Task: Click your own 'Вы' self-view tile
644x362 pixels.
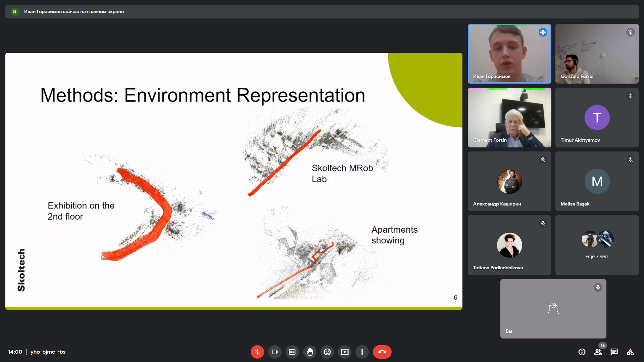Action: click(x=553, y=309)
